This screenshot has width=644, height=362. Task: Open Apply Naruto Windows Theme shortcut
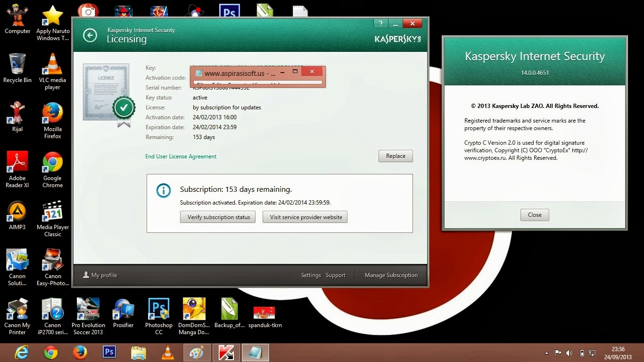tap(53, 23)
